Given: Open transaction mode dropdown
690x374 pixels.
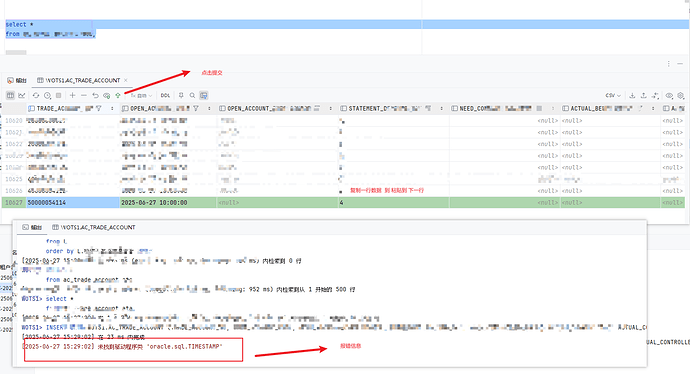Looking at the screenshot, I should (x=141, y=95).
